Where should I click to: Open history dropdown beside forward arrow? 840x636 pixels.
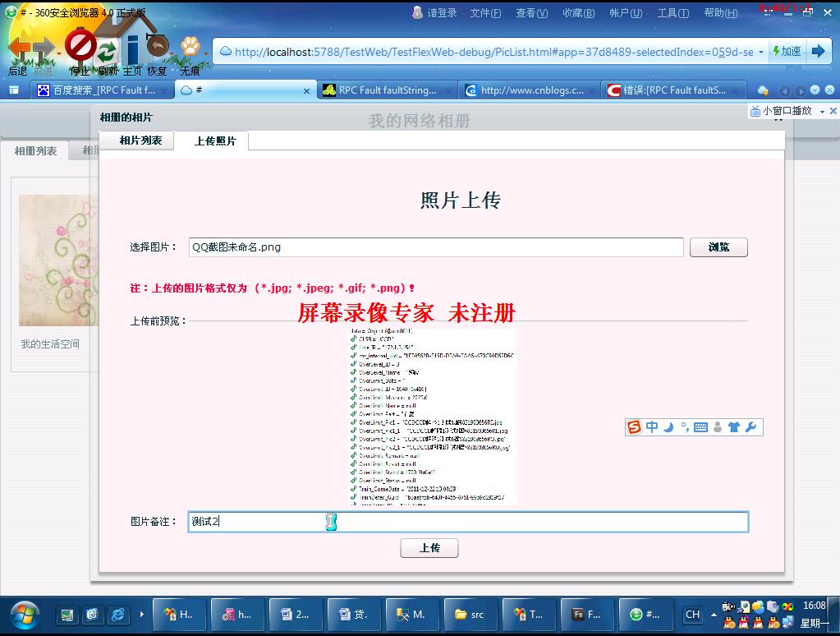(x=57, y=53)
